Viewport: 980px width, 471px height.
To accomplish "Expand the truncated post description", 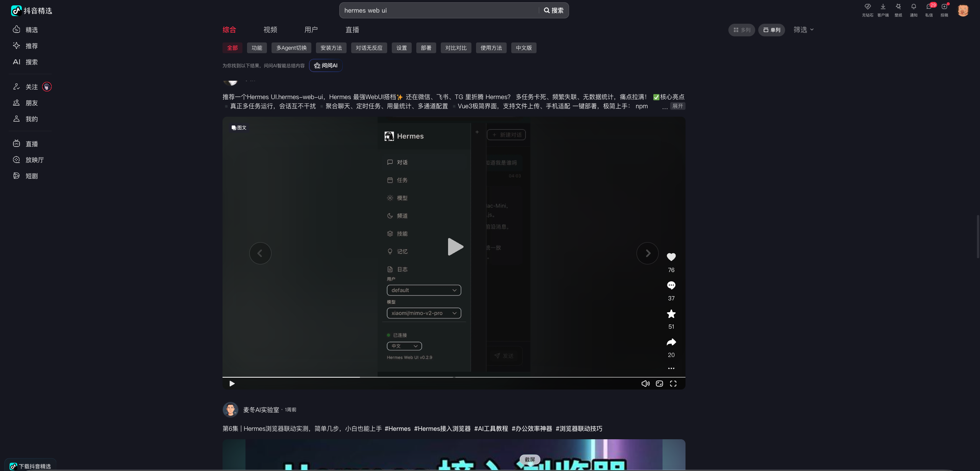I will pyautogui.click(x=677, y=106).
